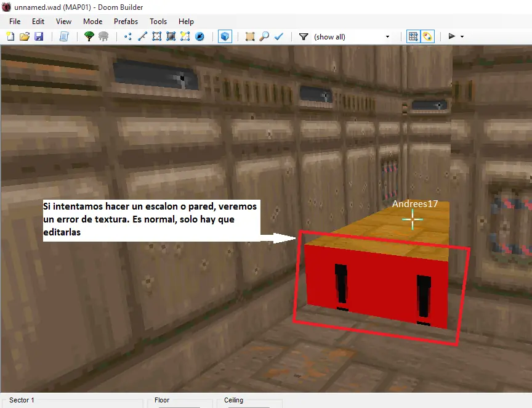Run map analysis checkmark icon
Screen dimensions: 532x408
tap(278, 36)
